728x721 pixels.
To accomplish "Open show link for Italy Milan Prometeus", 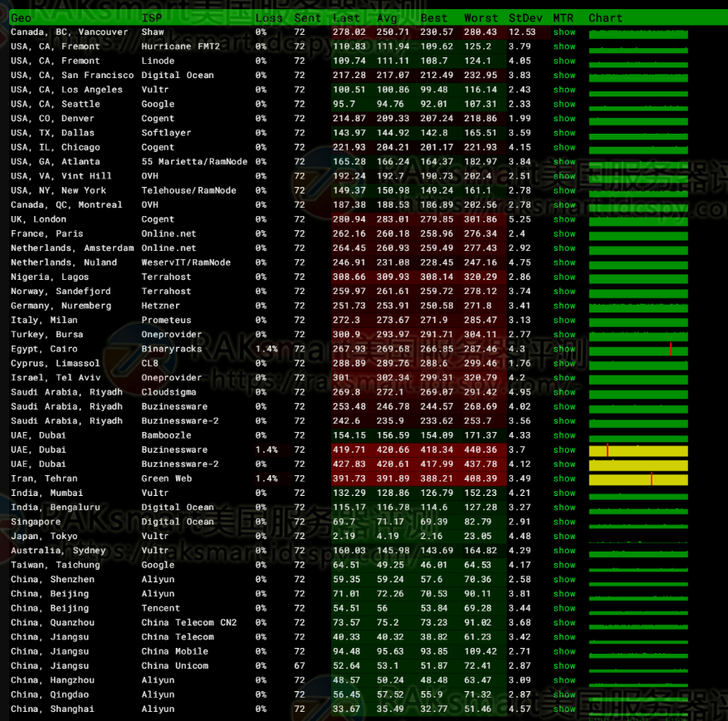I will click(564, 320).
